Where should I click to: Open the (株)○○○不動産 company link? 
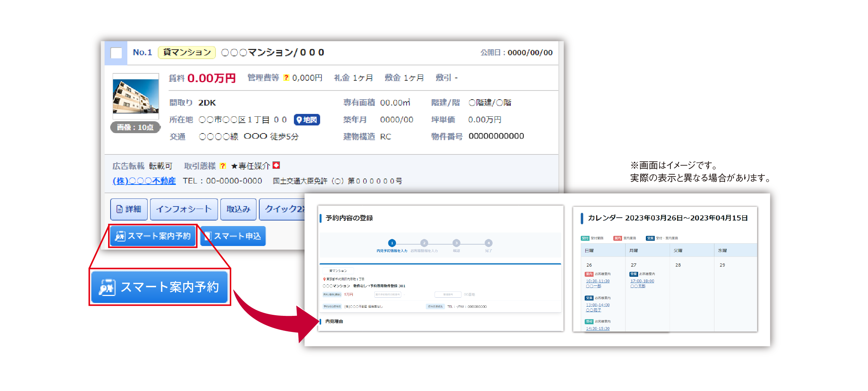(144, 181)
